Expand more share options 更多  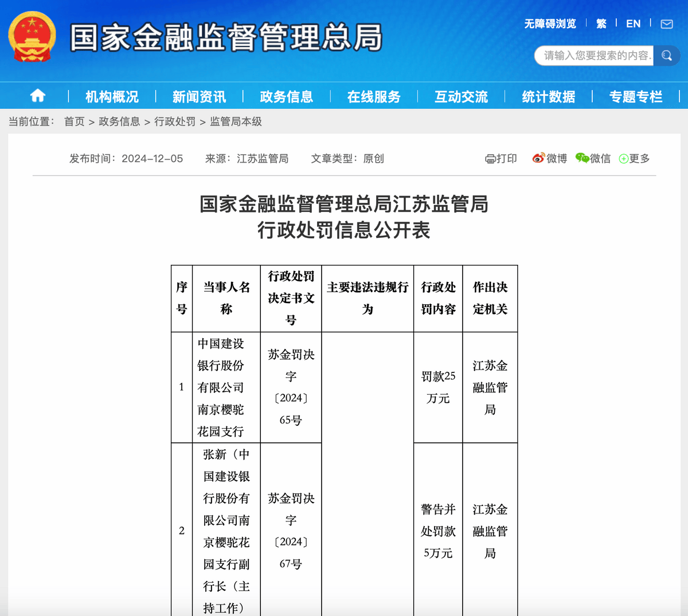(x=634, y=159)
